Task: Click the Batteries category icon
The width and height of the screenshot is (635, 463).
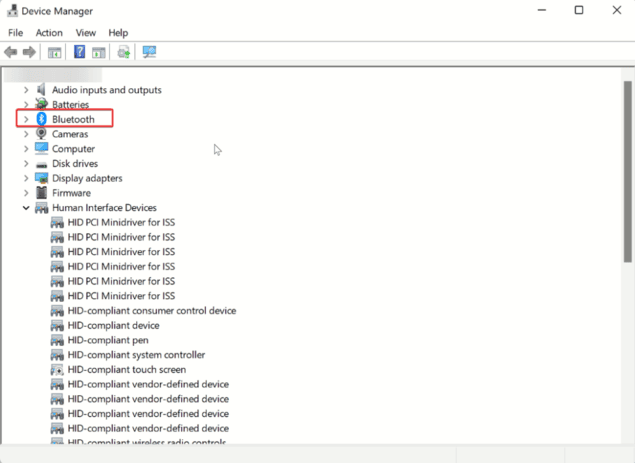Action: (x=41, y=104)
